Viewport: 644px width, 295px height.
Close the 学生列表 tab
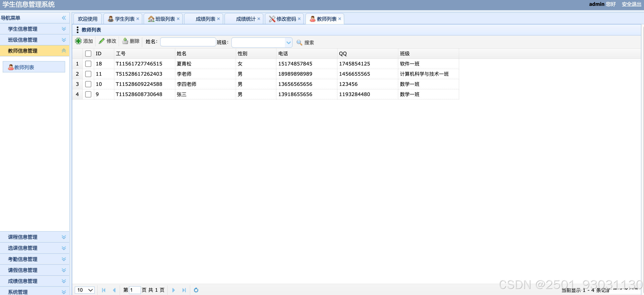tap(138, 19)
